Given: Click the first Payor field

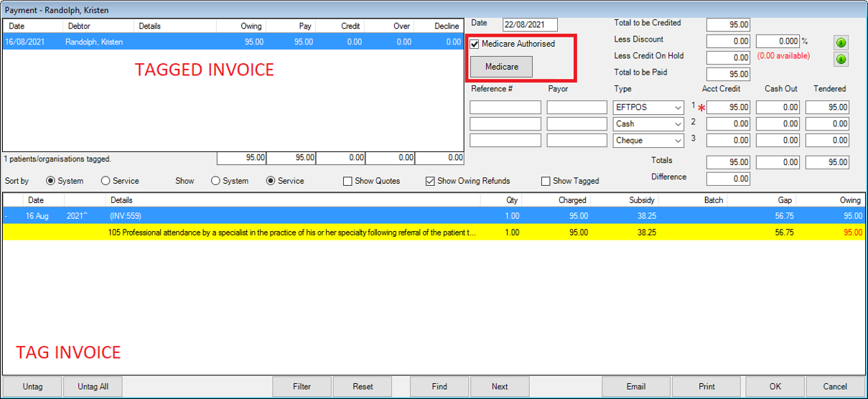Looking at the screenshot, I should tap(577, 107).
